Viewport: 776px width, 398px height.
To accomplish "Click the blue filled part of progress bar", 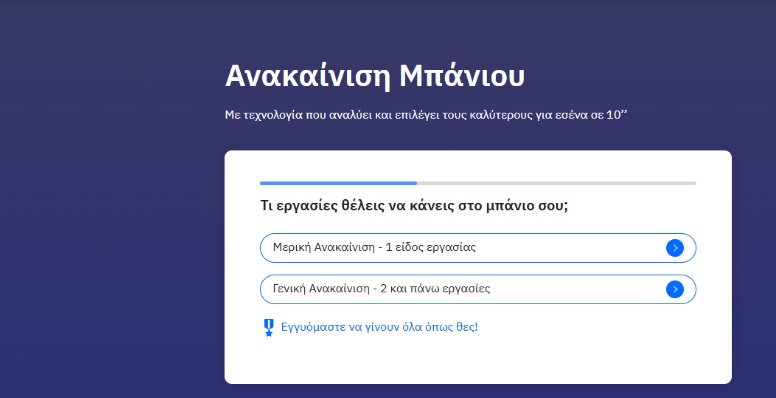I will (x=338, y=183).
